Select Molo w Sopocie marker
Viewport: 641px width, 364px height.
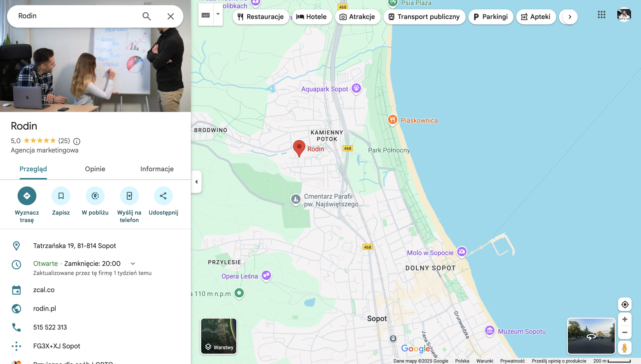click(x=462, y=252)
